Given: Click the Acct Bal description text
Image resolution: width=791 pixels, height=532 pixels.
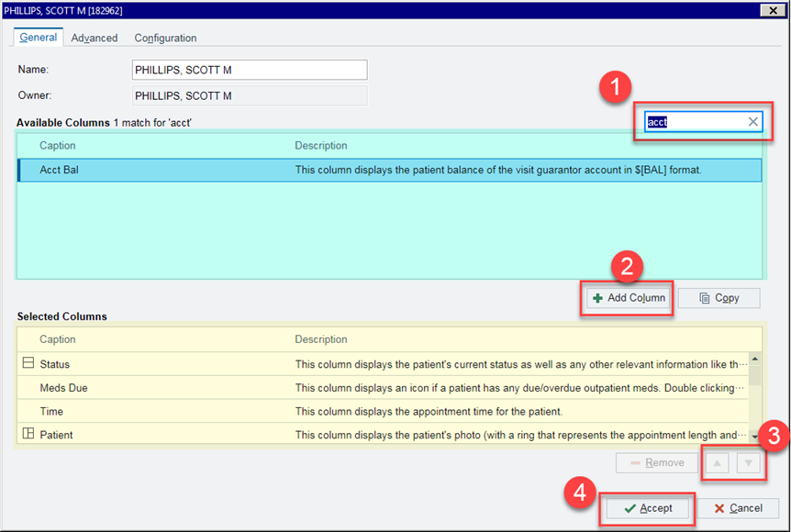Looking at the screenshot, I should (498, 170).
